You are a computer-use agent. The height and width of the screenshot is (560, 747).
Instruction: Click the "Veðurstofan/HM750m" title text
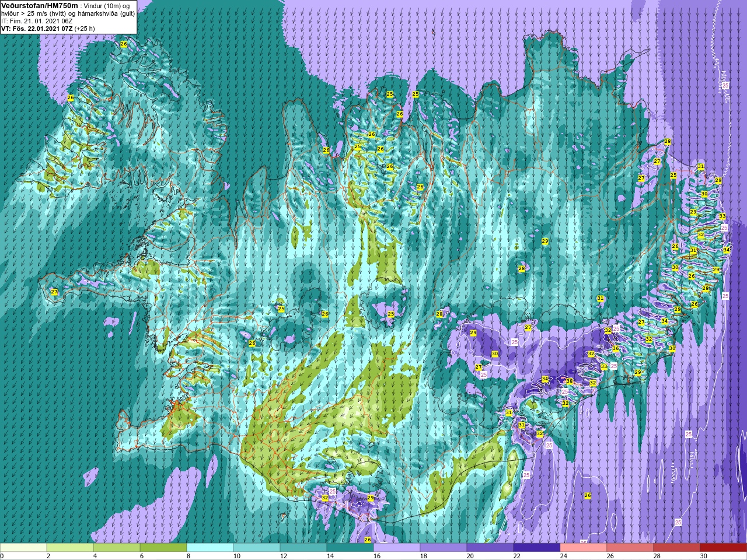(40, 5)
